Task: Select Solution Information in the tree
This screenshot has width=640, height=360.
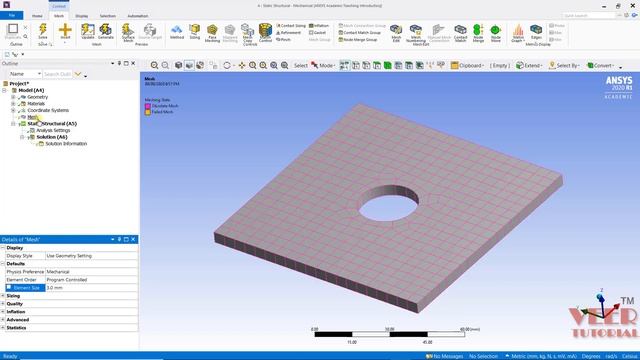Action: click(66, 144)
